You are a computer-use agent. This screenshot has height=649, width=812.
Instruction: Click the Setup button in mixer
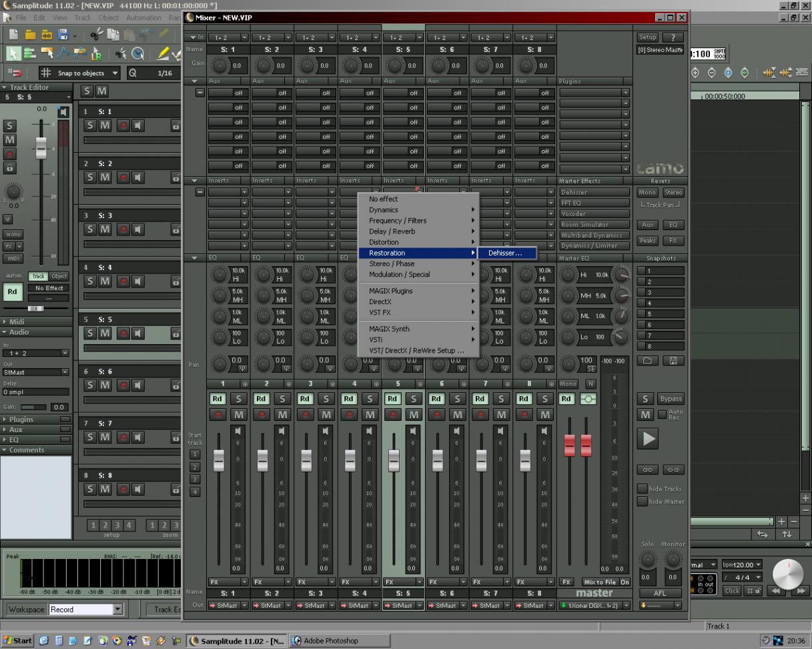647,37
